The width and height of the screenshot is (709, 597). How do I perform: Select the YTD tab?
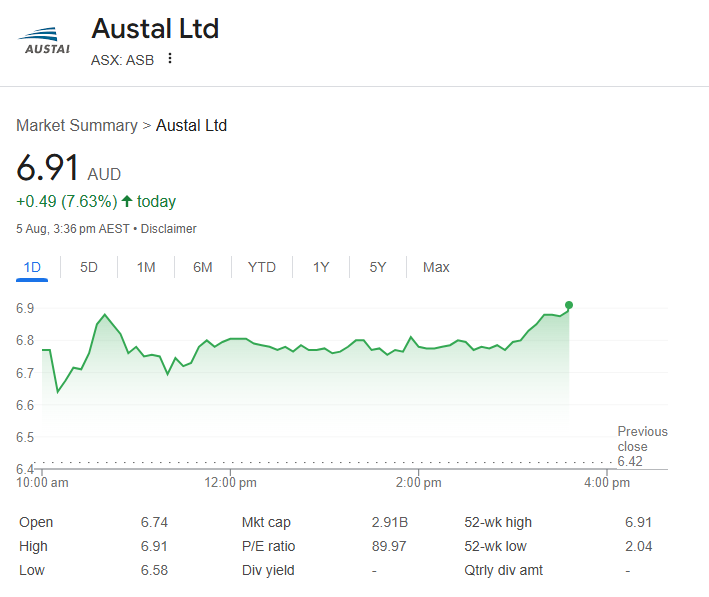point(261,267)
